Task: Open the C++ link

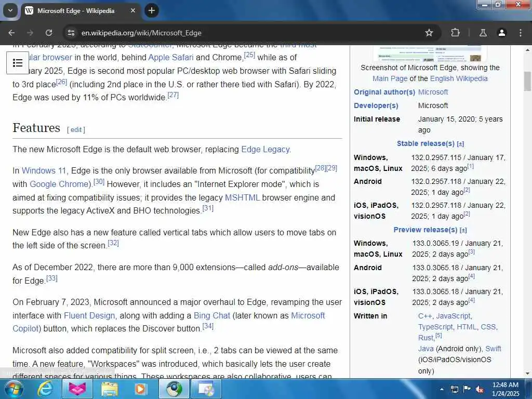Action: pyautogui.click(x=425, y=316)
